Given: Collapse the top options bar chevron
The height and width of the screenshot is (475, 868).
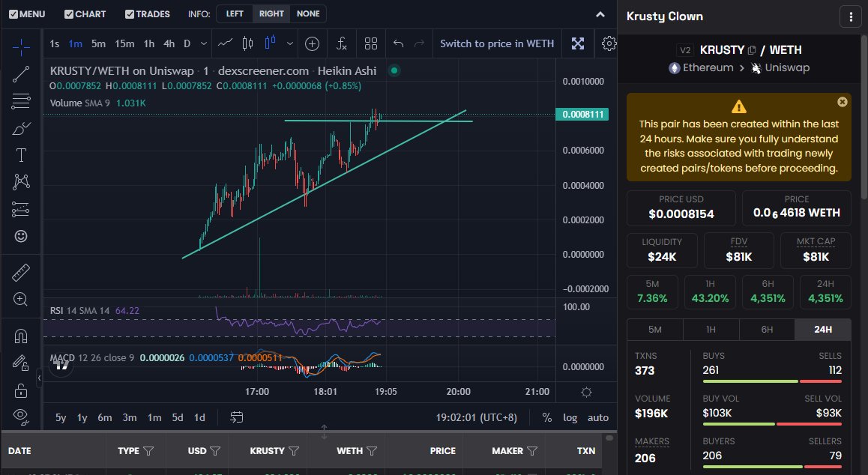Looking at the screenshot, I should tap(600, 14).
